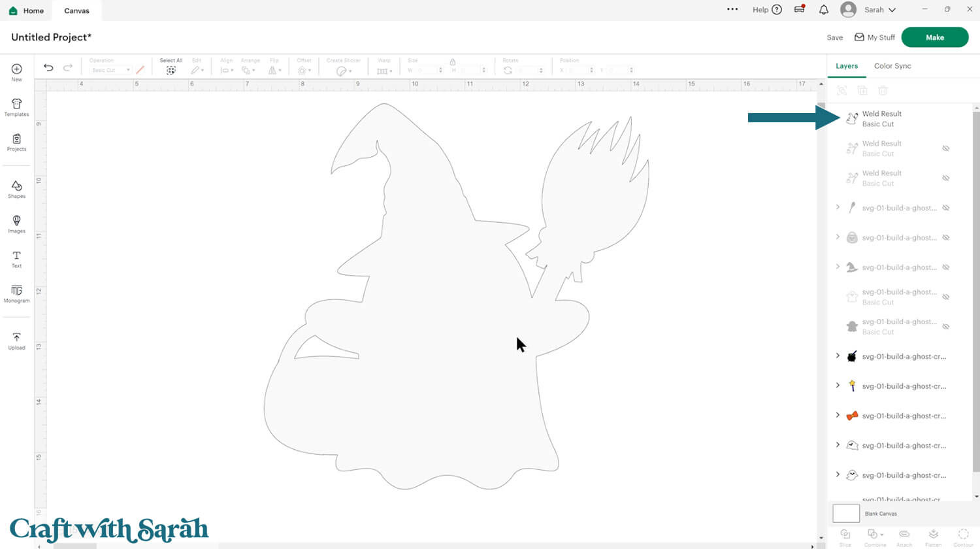Click the Blank Canvas color swatch
The height and width of the screenshot is (549, 980).
tap(846, 513)
